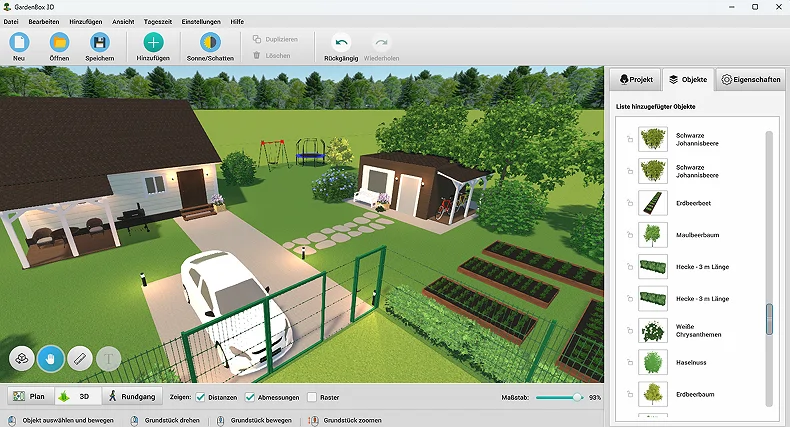Toggle lock for first Schwarze Johannisbeere
The image size is (790, 427).
click(x=630, y=139)
